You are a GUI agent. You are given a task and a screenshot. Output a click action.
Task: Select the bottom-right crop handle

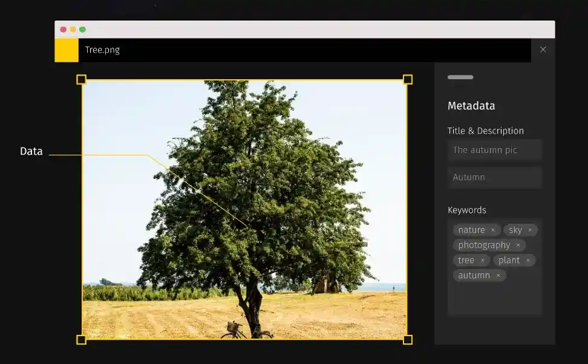408,340
